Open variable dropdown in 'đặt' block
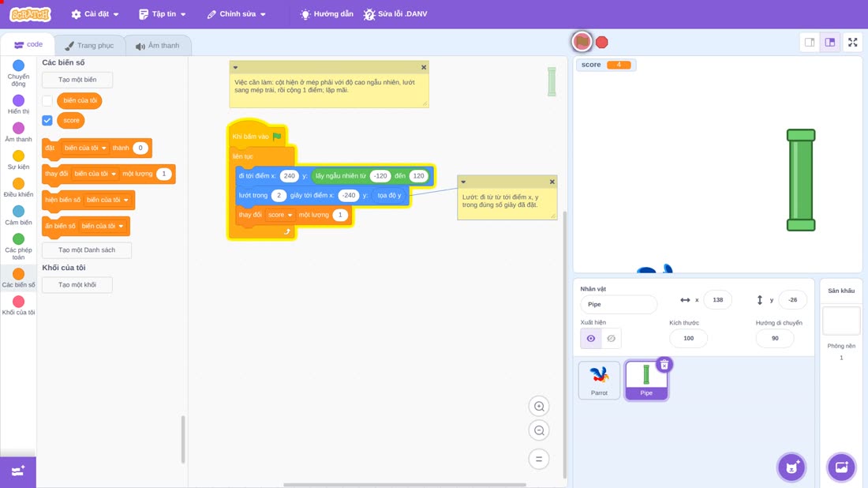868x488 pixels. pyautogui.click(x=85, y=148)
